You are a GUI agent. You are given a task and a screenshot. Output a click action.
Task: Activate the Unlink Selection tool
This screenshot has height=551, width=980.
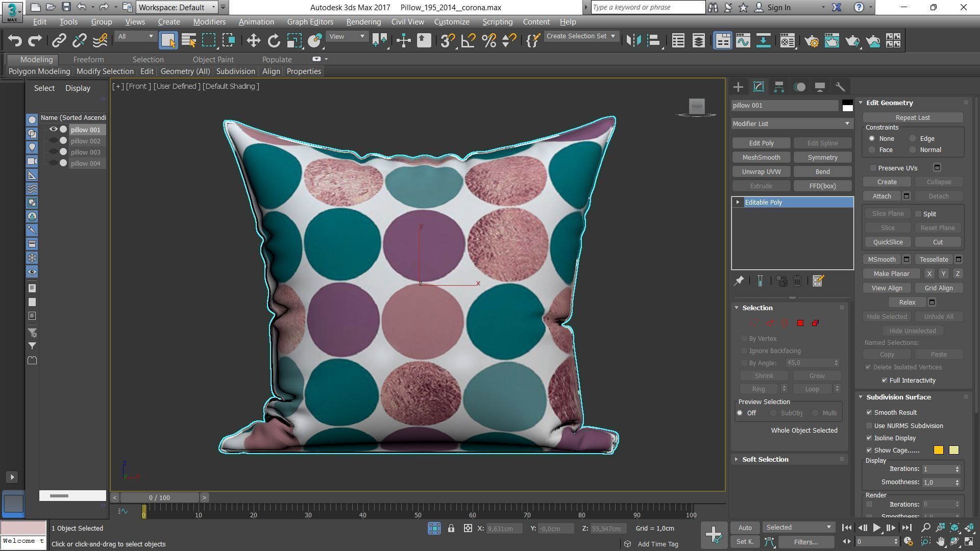coord(80,41)
